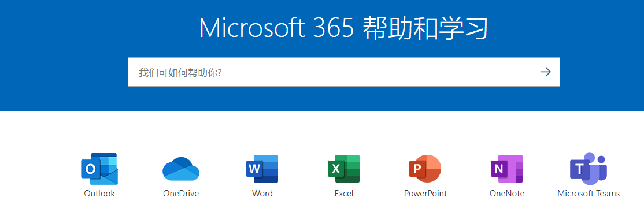Follow the OneNote text link
Image resolution: width=644 pixels, height=223 pixels.
(507, 194)
